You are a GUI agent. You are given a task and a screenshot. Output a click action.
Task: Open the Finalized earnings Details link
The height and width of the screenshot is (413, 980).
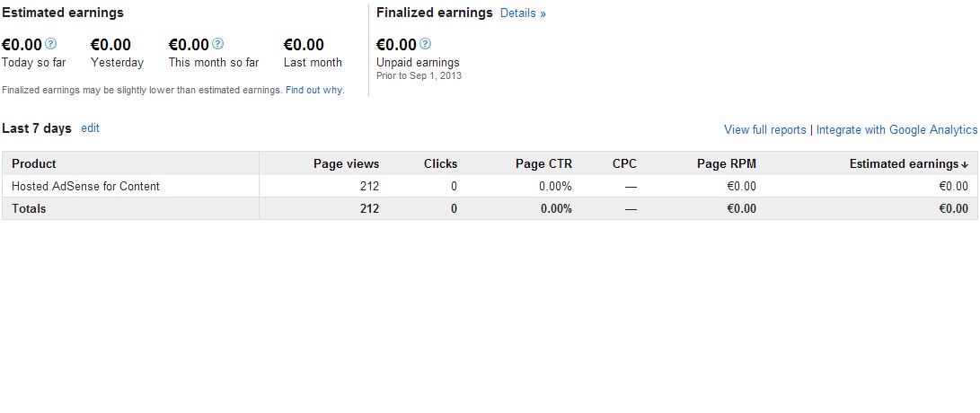point(523,13)
